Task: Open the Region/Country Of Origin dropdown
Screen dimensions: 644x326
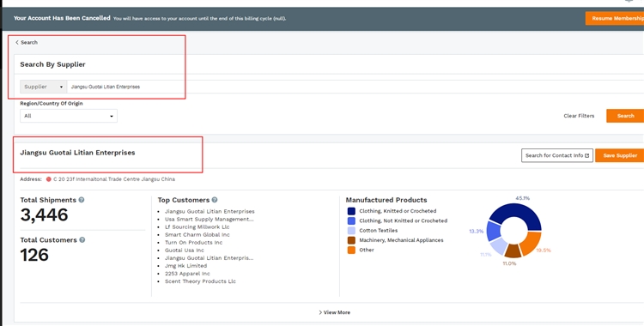Action: pyautogui.click(x=69, y=116)
